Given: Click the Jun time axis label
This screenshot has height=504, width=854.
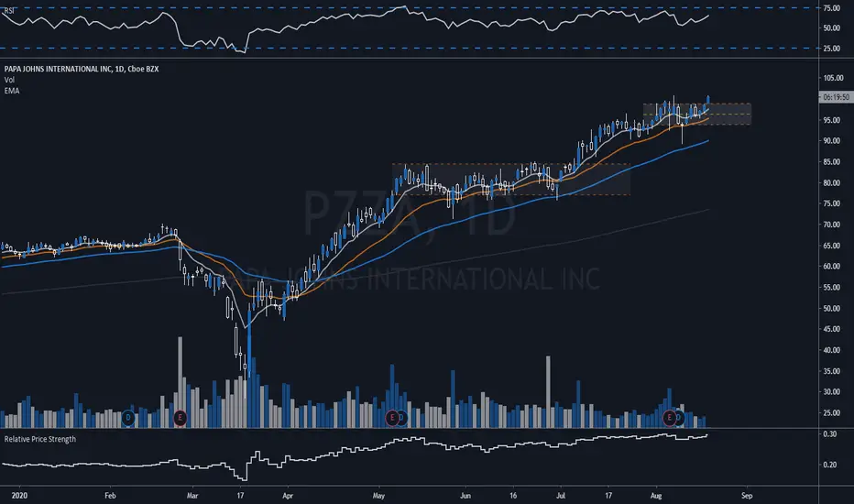Looking at the screenshot, I should pyautogui.click(x=465, y=496).
